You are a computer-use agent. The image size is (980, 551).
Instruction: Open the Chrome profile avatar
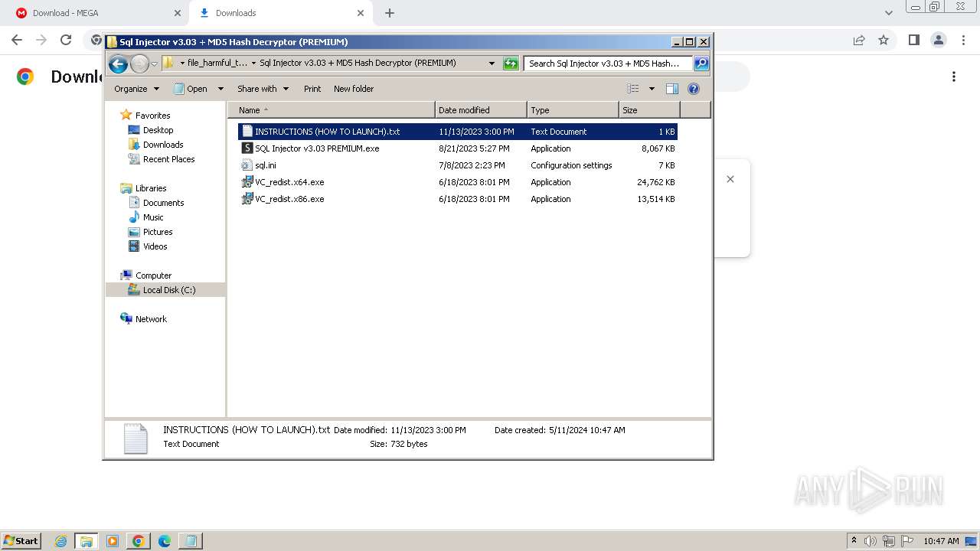[938, 40]
